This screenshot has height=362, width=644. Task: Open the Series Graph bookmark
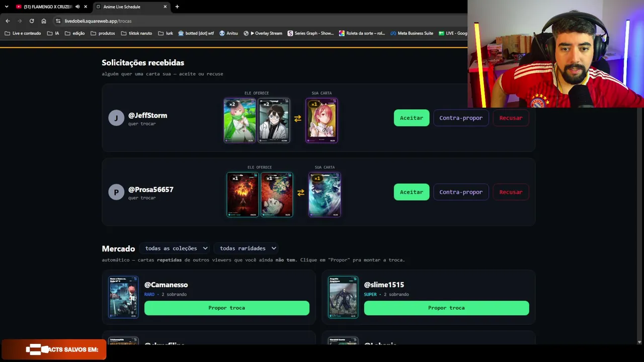310,33
